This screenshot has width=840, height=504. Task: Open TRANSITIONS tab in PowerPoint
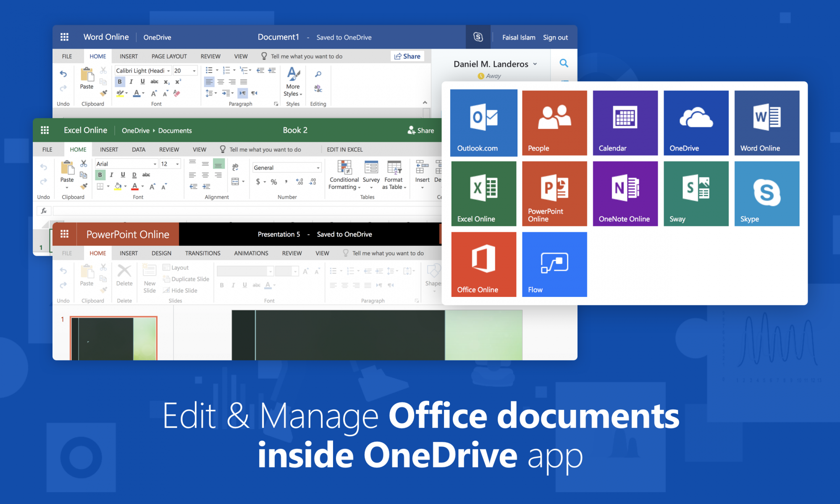pyautogui.click(x=202, y=253)
